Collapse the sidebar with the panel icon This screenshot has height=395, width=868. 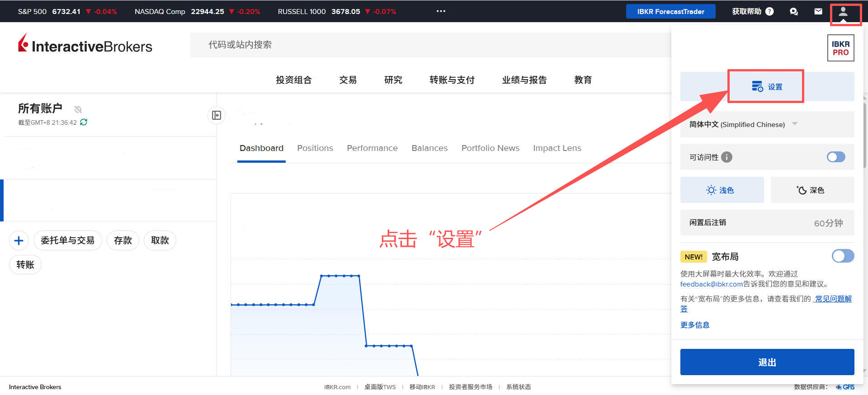click(217, 115)
